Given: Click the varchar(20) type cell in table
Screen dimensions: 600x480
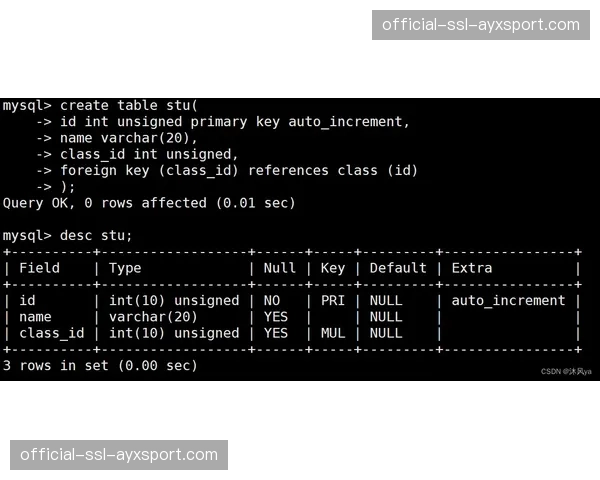Looking at the screenshot, I should pyautogui.click(x=153, y=317).
